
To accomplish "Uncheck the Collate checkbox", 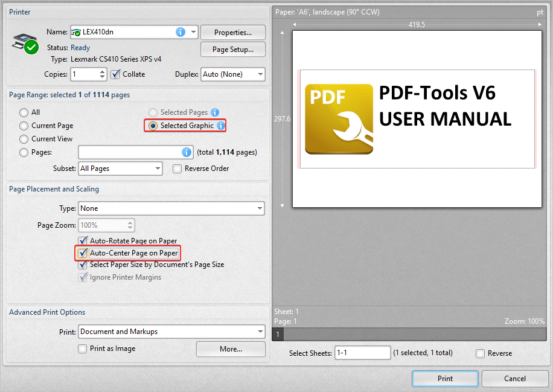I will click(115, 74).
